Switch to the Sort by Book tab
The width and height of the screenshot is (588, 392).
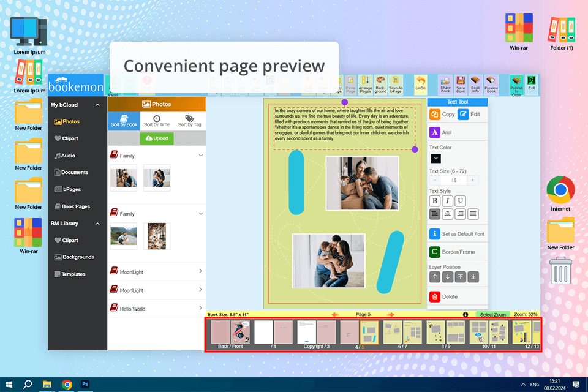(124, 121)
